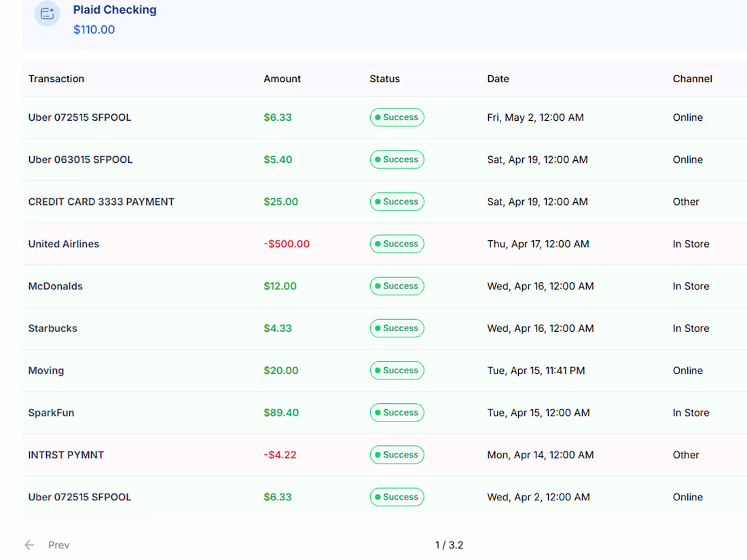Click the Transaction column header
Screen dimensions: 747x560
tap(56, 79)
